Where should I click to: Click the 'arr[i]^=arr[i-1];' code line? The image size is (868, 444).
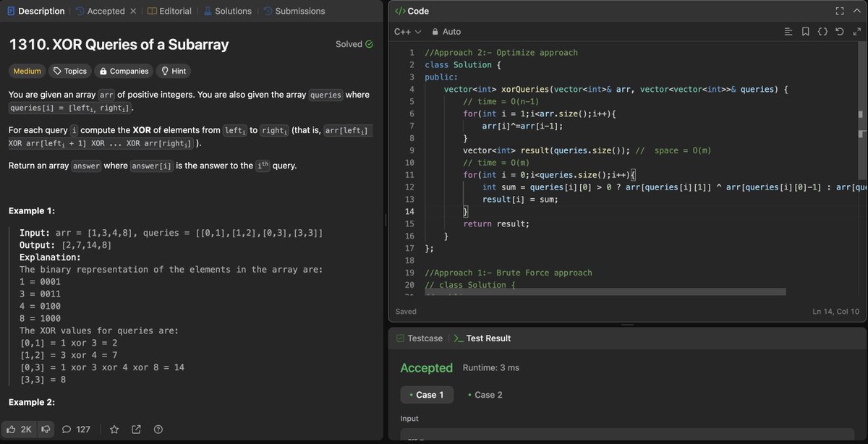pyautogui.click(x=522, y=126)
